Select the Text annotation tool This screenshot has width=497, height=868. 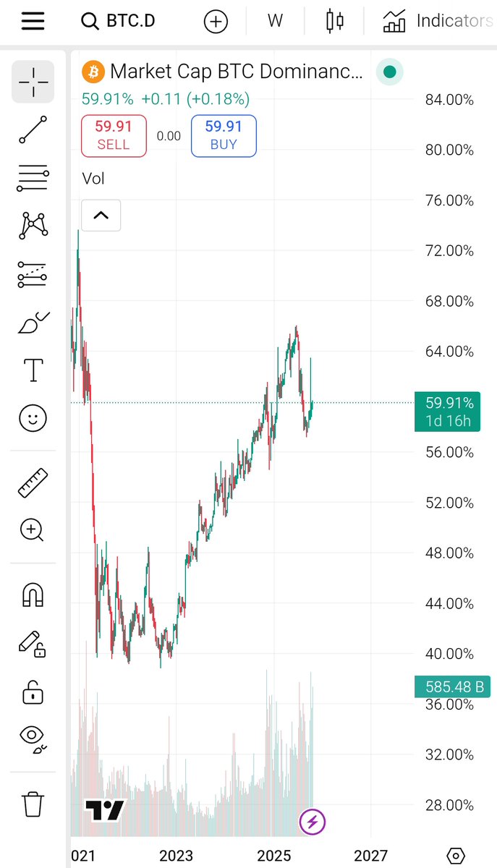(x=33, y=370)
